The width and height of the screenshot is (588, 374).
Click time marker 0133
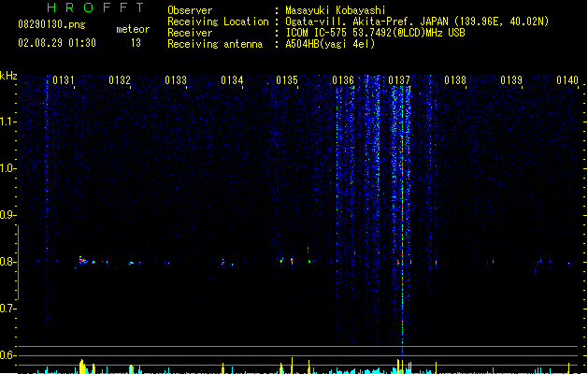(x=176, y=80)
